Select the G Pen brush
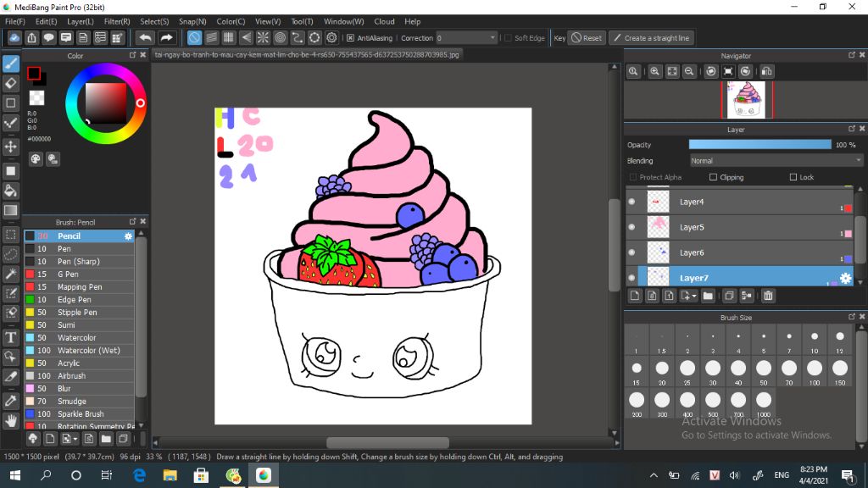This screenshot has width=868, height=488. tap(79, 274)
